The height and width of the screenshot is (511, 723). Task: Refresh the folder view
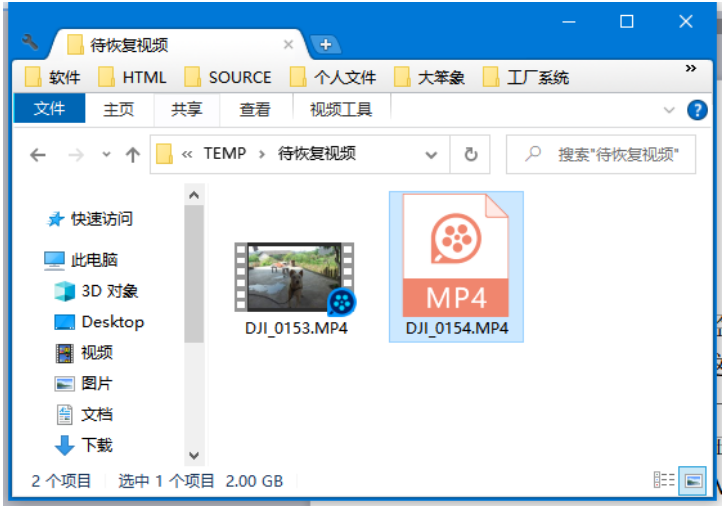(470, 154)
